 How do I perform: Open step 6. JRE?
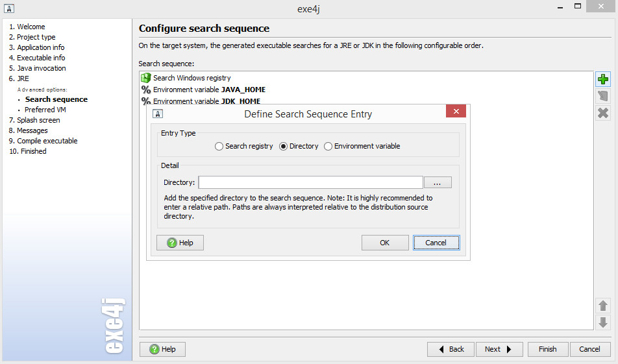pos(19,79)
